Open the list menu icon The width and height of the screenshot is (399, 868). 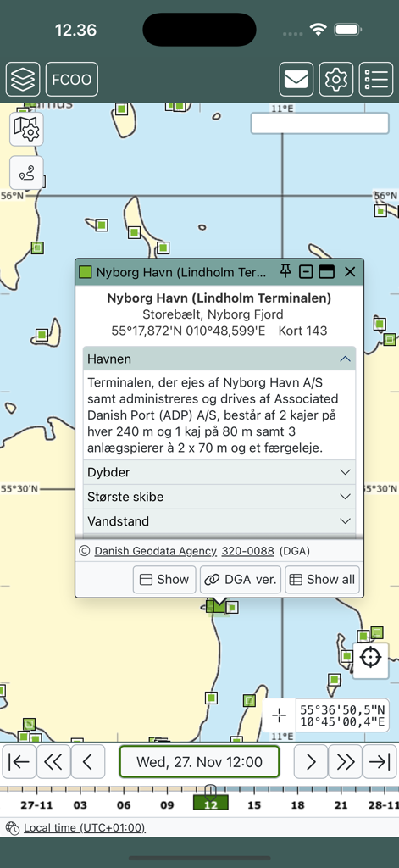tap(376, 80)
